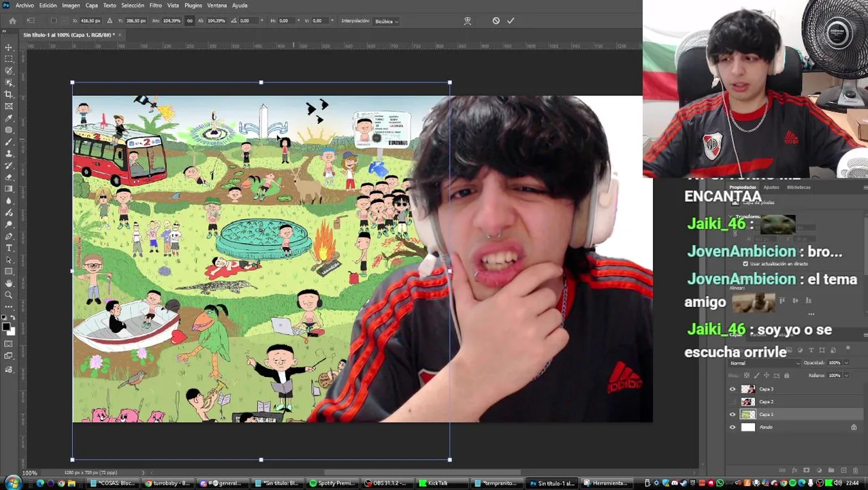Viewport: 868px width, 490px height.
Task: Toggle visibility of Capa 1 layer
Action: coord(733,414)
